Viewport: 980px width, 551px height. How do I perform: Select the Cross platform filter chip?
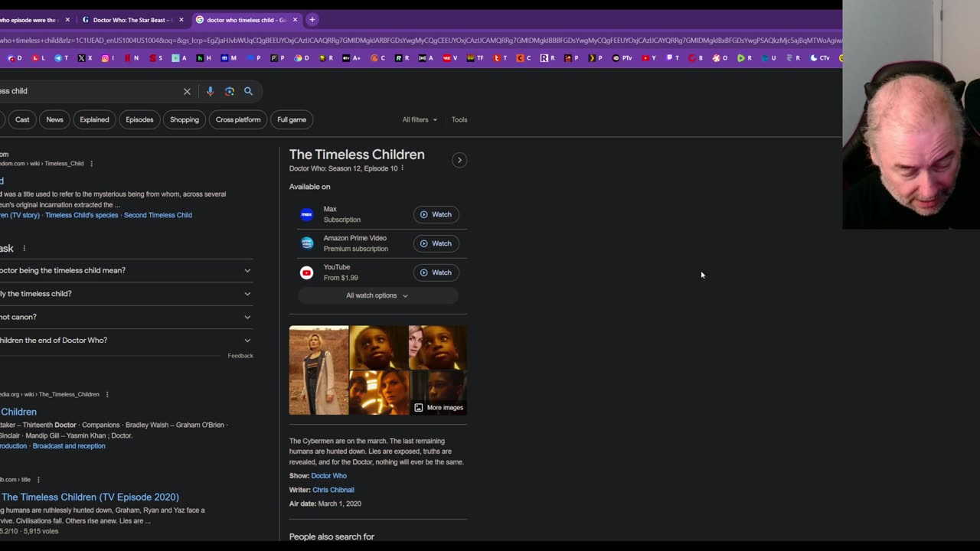click(x=238, y=119)
